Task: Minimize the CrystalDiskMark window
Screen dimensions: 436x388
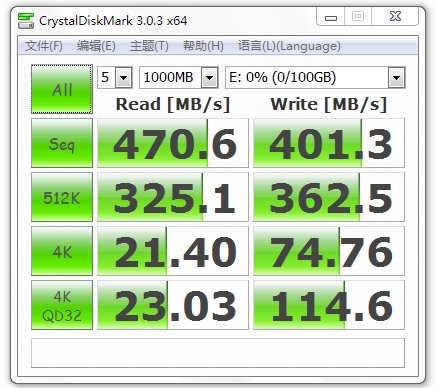Action: [x=331, y=16]
